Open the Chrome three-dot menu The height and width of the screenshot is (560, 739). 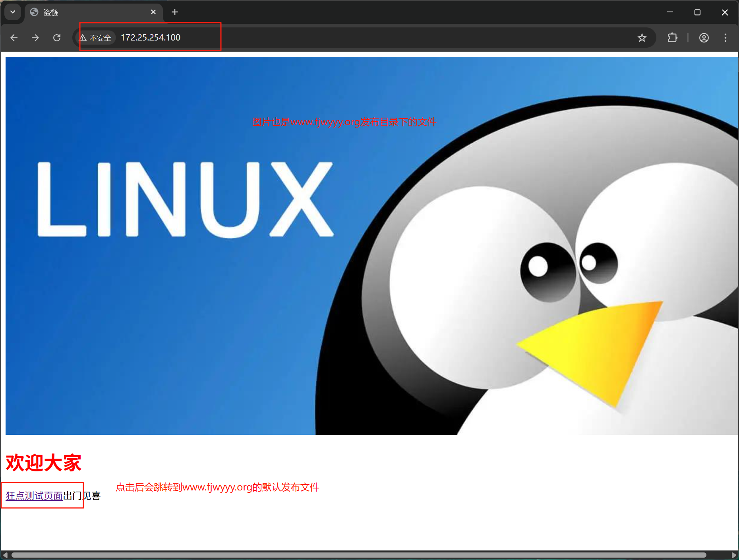[x=725, y=38]
